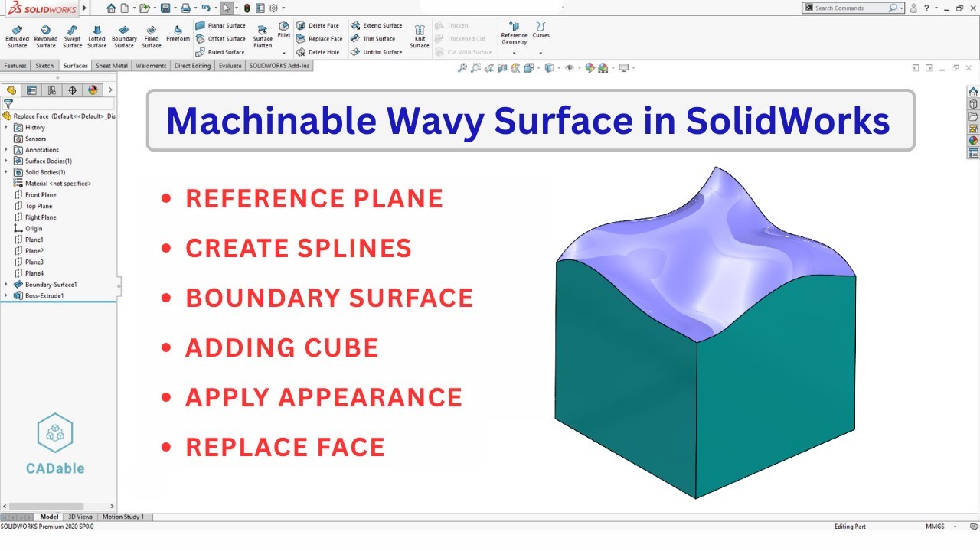Screen dimensions: 980x551
Task: Save the part with the Save icon
Action: tap(165, 8)
